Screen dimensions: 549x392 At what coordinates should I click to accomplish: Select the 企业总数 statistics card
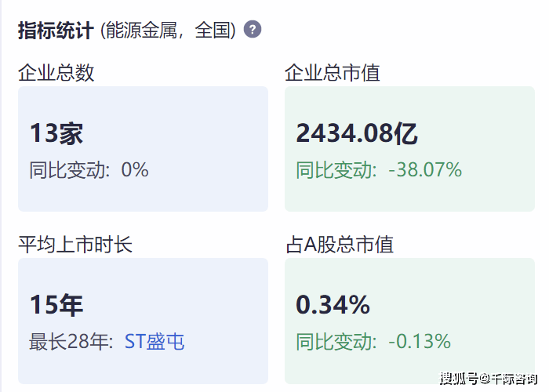coord(143,149)
